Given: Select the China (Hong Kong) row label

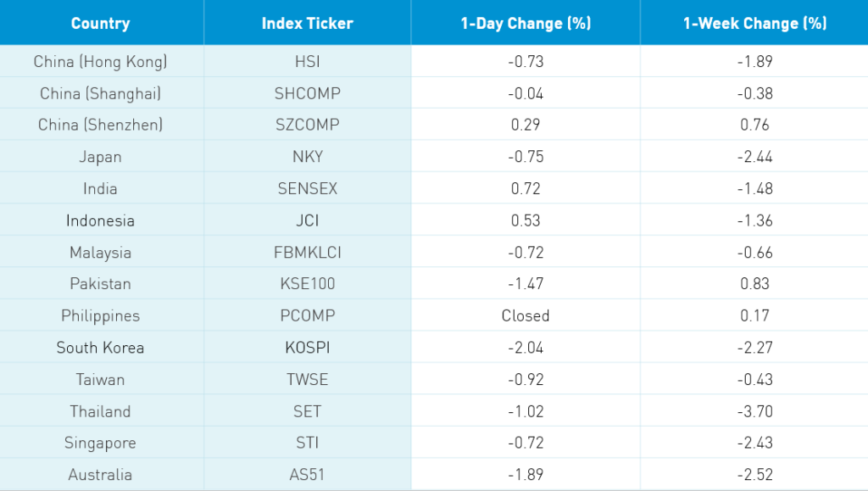Looking at the screenshot, I should coord(100,62).
